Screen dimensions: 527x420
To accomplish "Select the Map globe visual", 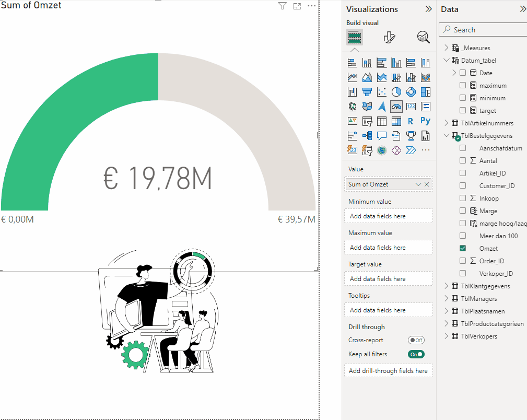I will (x=352, y=107).
